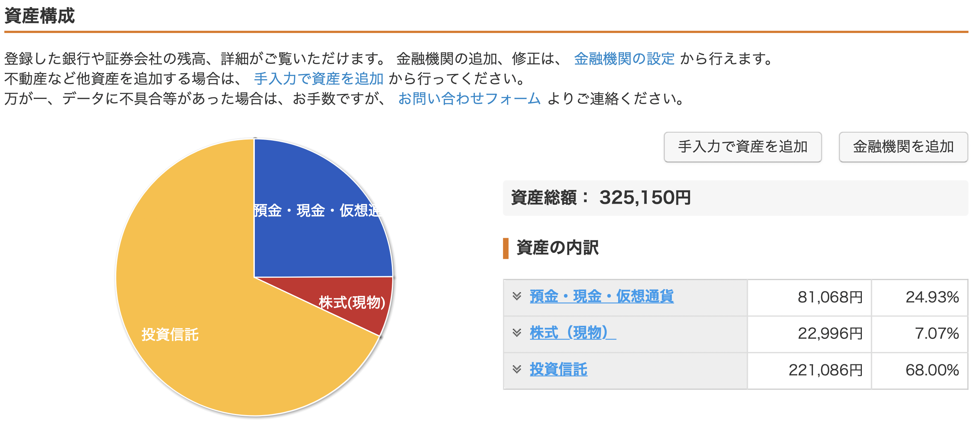Image resolution: width=980 pixels, height=421 pixels.
Task: Open the 株式（現物） breakdown link
Action: [573, 333]
